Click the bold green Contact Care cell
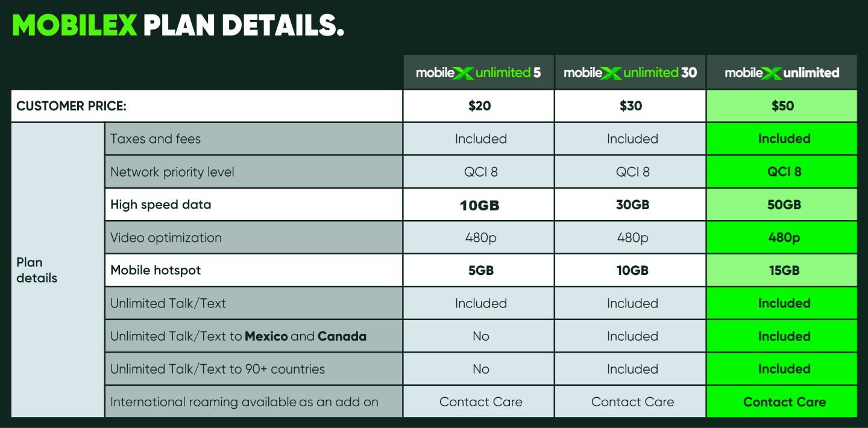Viewport: 868px width, 428px height. [784, 402]
